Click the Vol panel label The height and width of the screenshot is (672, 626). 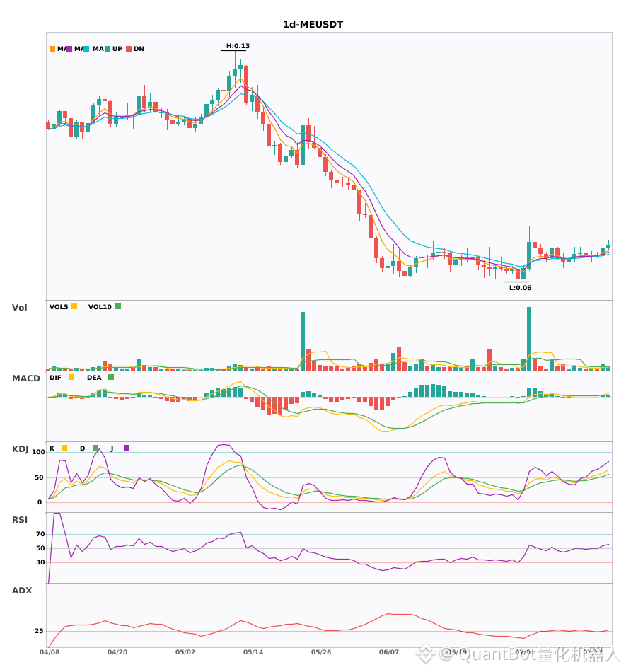[19, 308]
